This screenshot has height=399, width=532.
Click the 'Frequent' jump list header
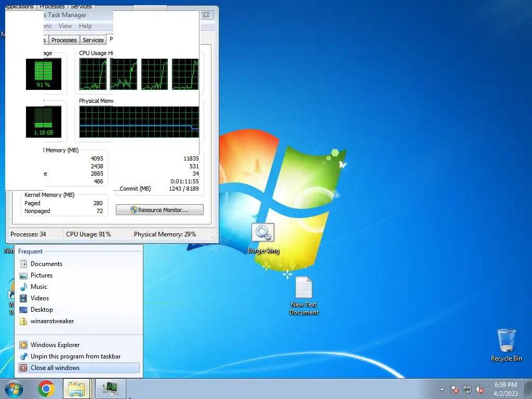tap(30, 251)
